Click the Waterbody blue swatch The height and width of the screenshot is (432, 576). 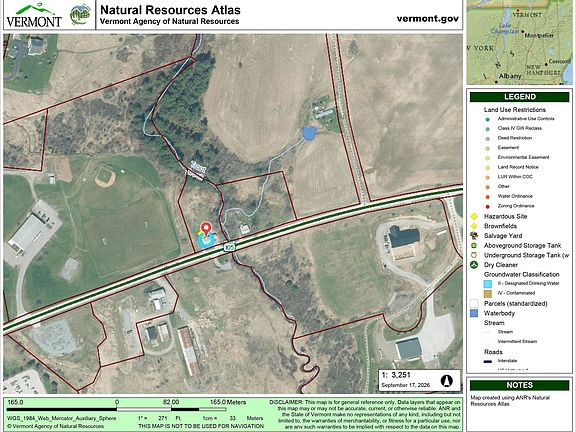click(x=474, y=313)
